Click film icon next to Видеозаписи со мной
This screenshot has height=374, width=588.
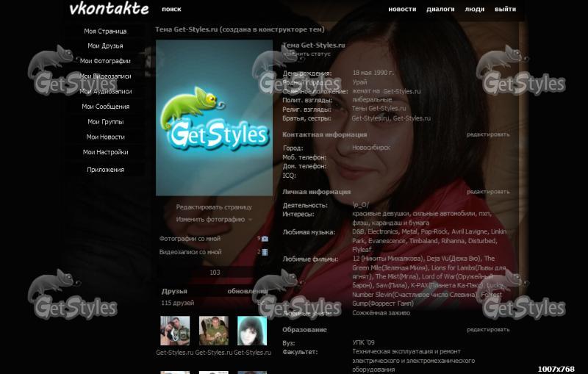tap(265, 252)
